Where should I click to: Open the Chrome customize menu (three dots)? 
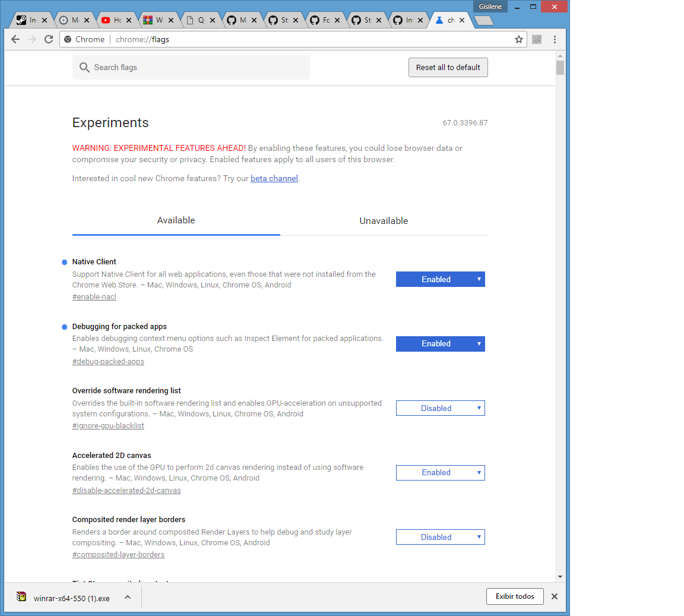pyautogui.click(x=555, y=39)
